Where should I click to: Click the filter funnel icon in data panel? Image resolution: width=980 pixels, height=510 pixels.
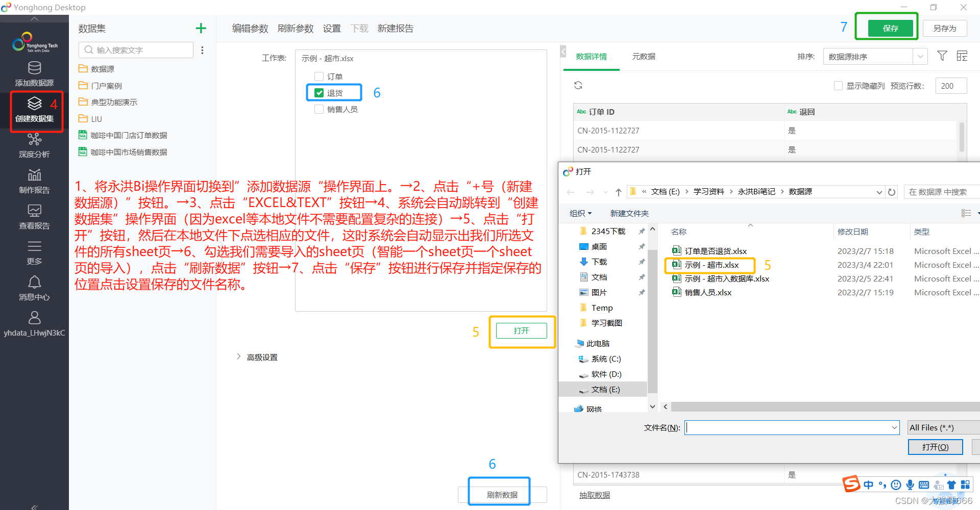coord(942,56)
